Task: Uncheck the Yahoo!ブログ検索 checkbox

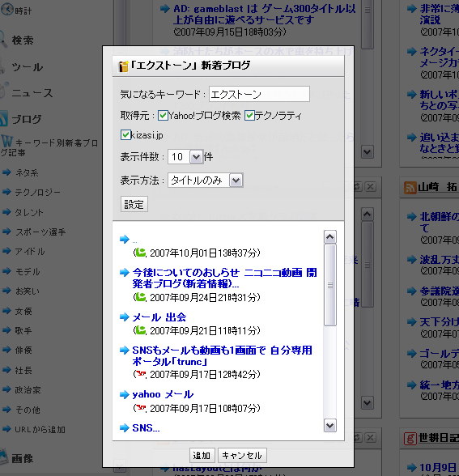Action: [163, 116]
